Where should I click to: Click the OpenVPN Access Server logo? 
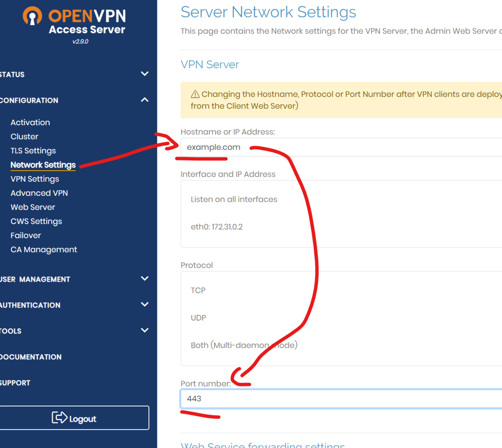[74, 21]
